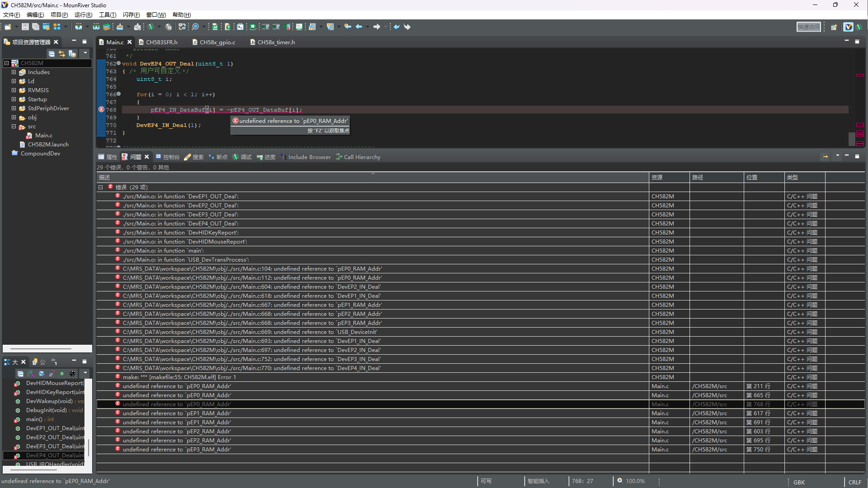Expand the Includes tree node

coord(14,72)
